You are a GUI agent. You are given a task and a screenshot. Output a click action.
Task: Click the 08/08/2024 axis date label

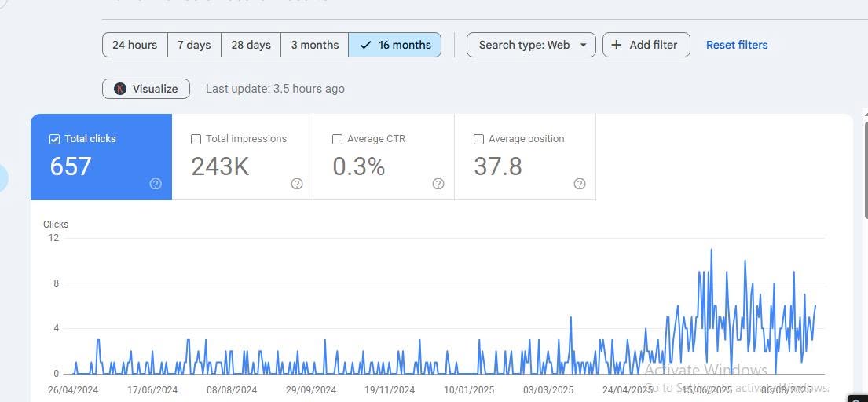click(x=232, y=390)
